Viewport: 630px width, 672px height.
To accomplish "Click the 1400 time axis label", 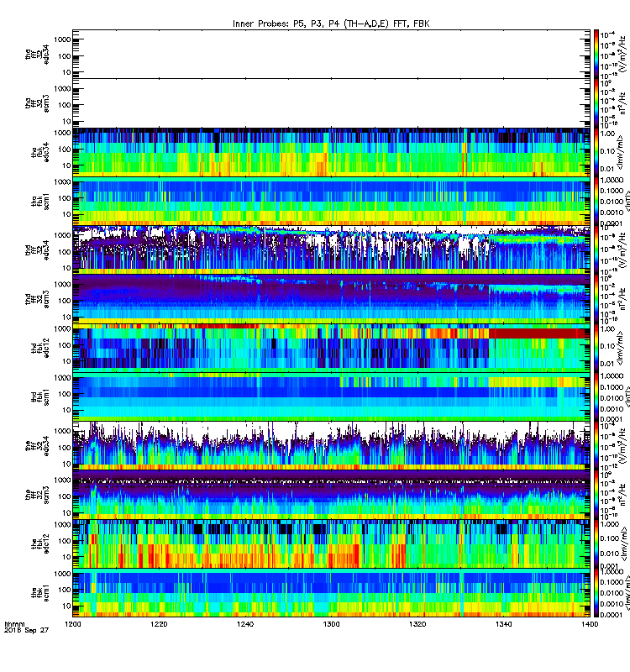I will 590,624.
